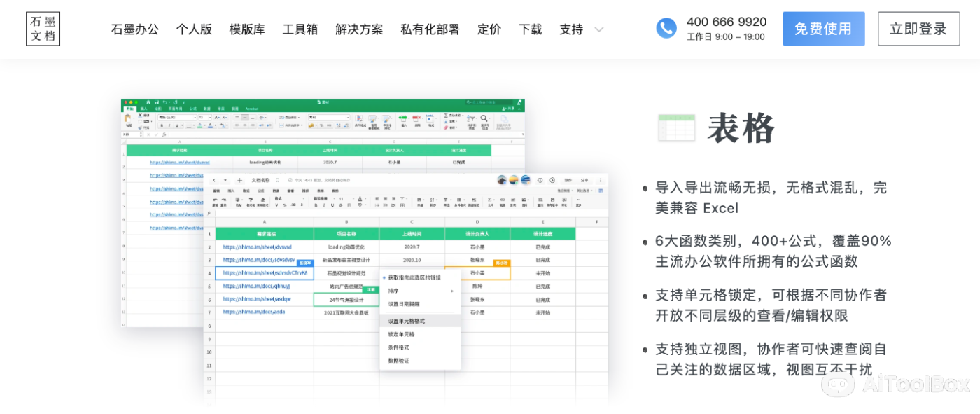The width and height of the screenshot is (980, 414).
Task: Click the 立即登录 button
Action: coord(918,29)
